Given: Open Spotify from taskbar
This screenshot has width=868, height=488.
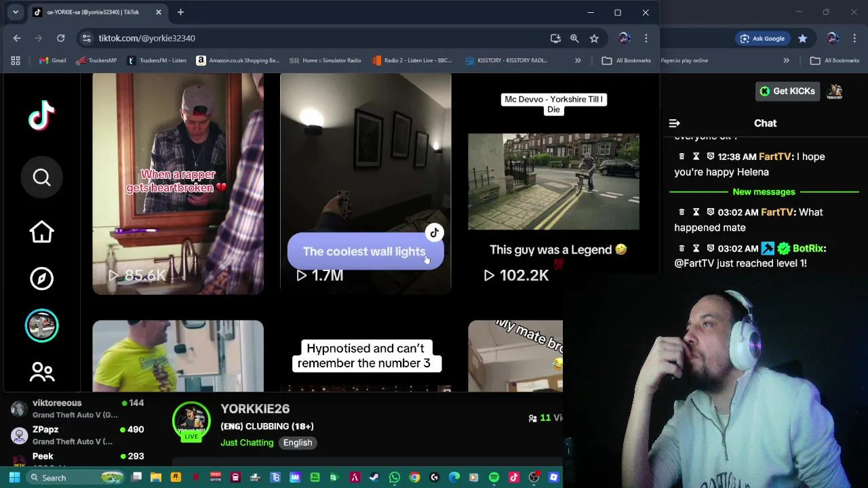Looking at the screenshot, I should click(494, 477).
